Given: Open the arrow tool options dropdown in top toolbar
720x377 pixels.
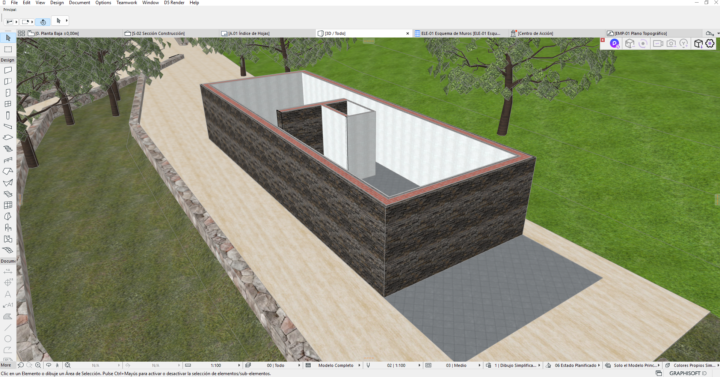Looking at the screenshot, I should pyautogui.click(x=67, y=21).
